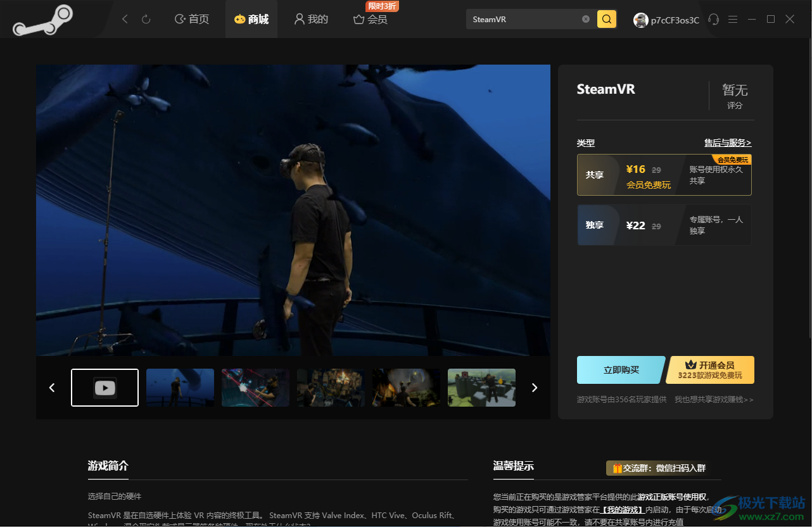
Task: Click the 交流群：微信扫码入群 button
Action: coord(657,468)
